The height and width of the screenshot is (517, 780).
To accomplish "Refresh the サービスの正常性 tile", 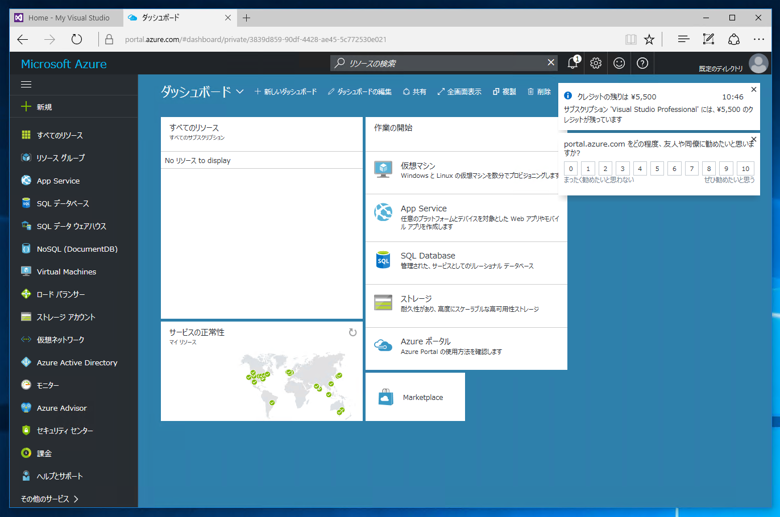I will [x=353, y=332].
